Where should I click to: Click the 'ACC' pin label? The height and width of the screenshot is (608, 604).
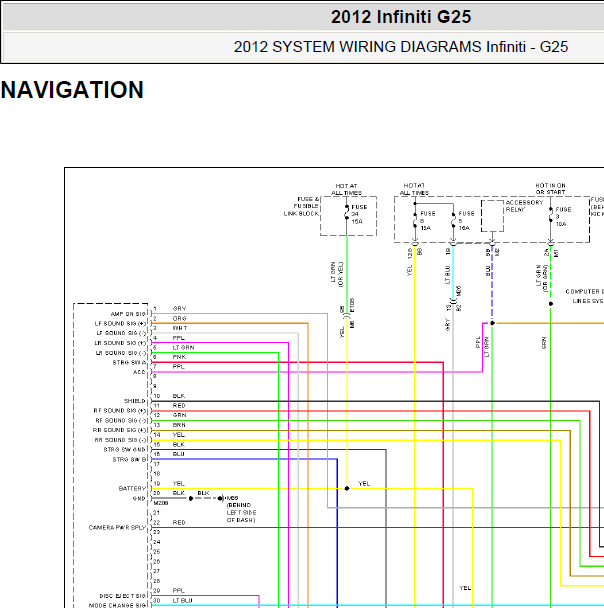point(139,372)
